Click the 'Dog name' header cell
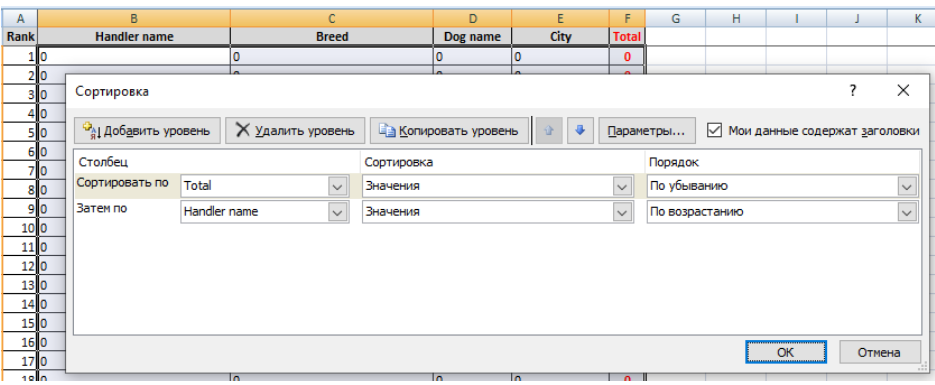The height and width of the screenshot is (385, 935). pyautogui.click(x=473, y=37)
